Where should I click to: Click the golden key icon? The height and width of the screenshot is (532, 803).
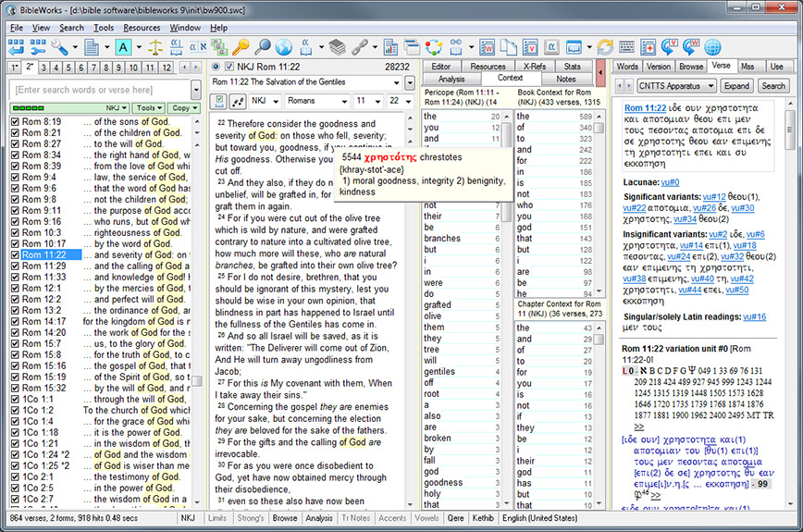tap(241, 46)
